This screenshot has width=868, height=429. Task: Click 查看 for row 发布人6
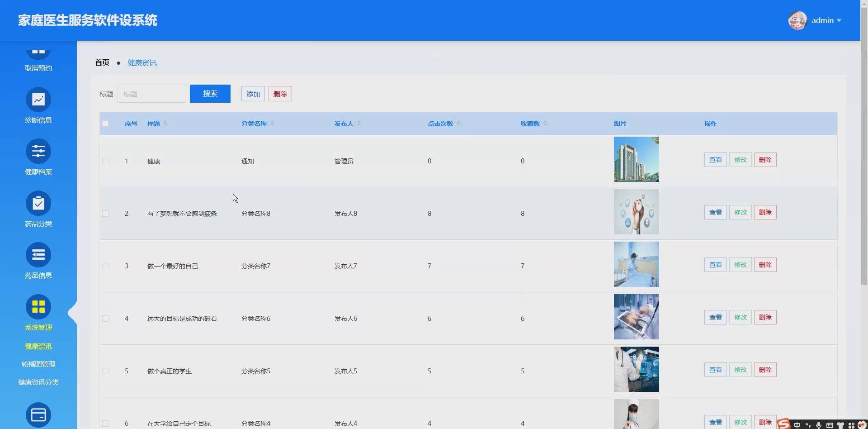click(x=716, y=317)
